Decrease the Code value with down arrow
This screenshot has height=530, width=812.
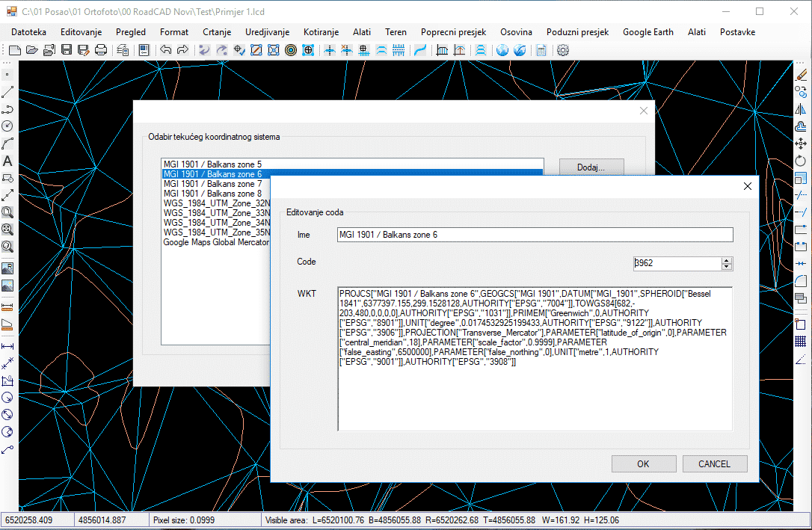tap(727, 267)
